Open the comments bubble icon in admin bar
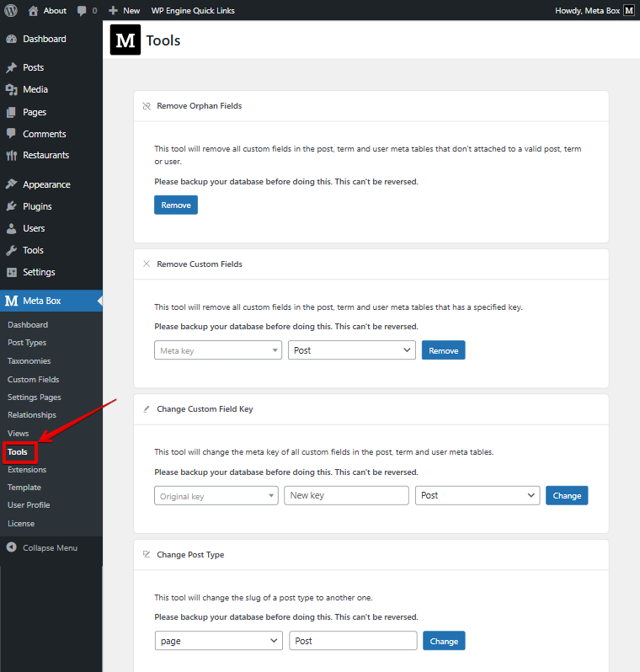Viewport: 640px width, 672px height. [82, 11]
